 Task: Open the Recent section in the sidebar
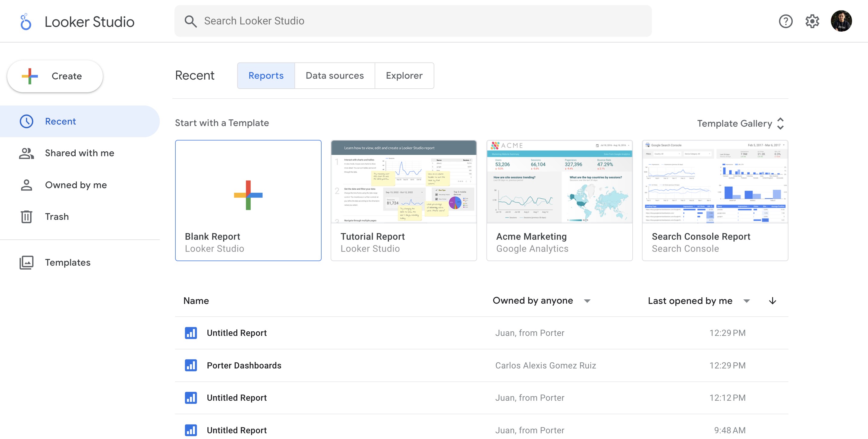[61, 121]
